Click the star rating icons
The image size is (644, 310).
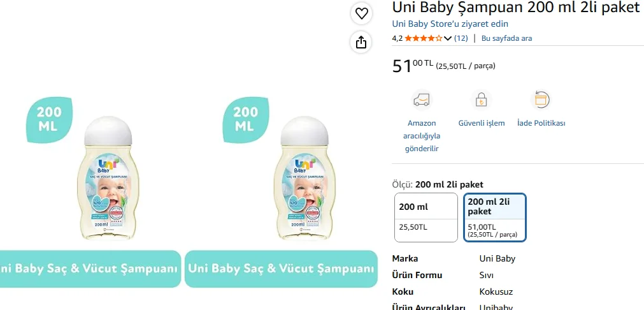[424, 38]
